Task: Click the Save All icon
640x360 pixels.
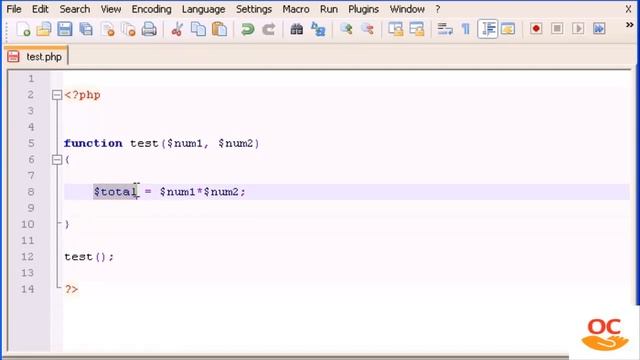Action: coord(86,29)
